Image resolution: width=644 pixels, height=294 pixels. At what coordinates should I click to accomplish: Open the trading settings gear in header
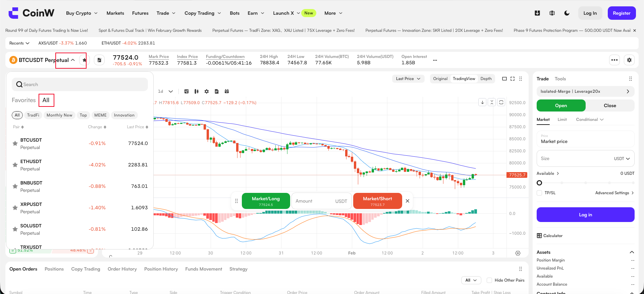[x=629, y=60]
